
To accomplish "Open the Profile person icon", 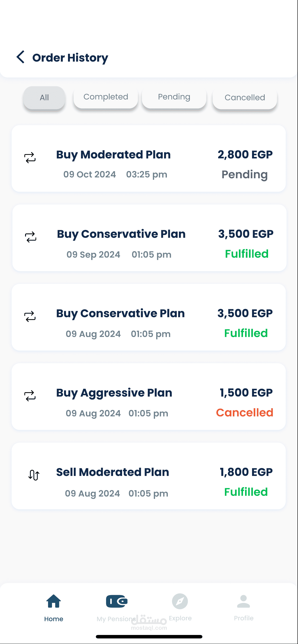I will (243, 602).
